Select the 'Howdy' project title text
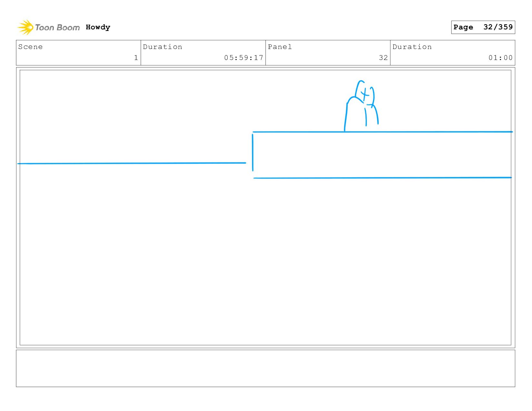The height and width of the screenshot is (411, 532). coord(98,27)
